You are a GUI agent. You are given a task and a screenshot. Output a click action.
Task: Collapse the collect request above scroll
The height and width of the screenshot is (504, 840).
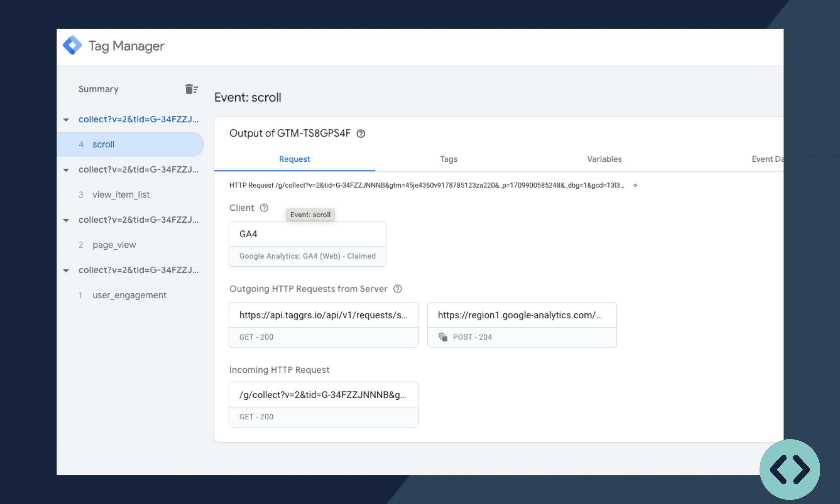(66, 120)
